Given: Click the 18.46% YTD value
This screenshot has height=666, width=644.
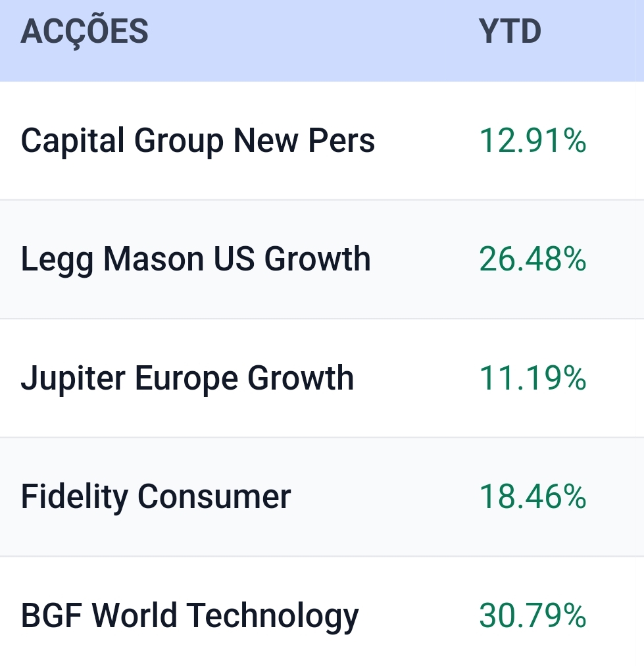Looking at the screenshot, I should pyautogui.click(x=532, y=497).
